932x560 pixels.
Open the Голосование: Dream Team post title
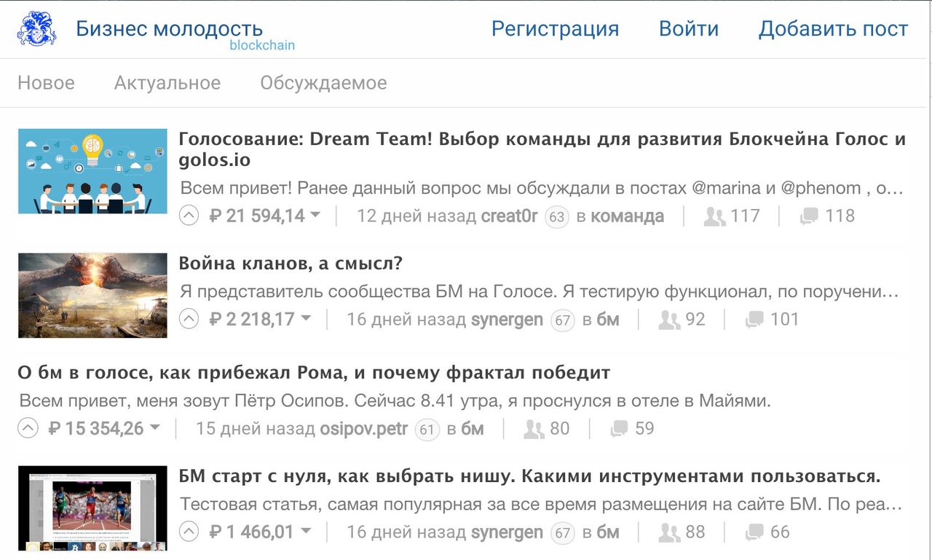[542, 149]
